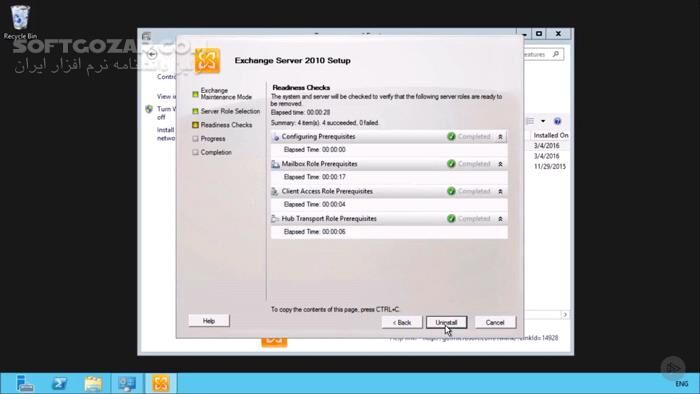Click the search magnifier in background window

556,54
